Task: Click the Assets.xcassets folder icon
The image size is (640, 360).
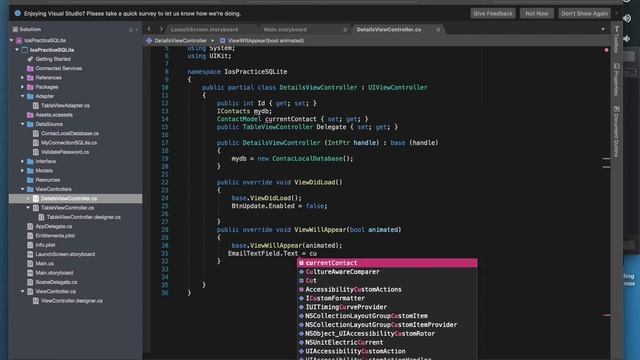Action: (x=30, y=115)
